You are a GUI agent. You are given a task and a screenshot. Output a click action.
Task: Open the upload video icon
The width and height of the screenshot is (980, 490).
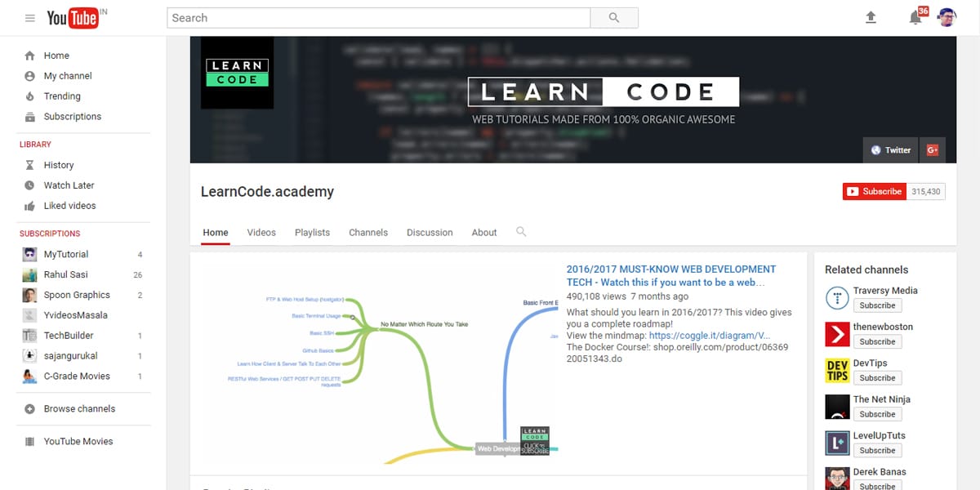point(871,18)
